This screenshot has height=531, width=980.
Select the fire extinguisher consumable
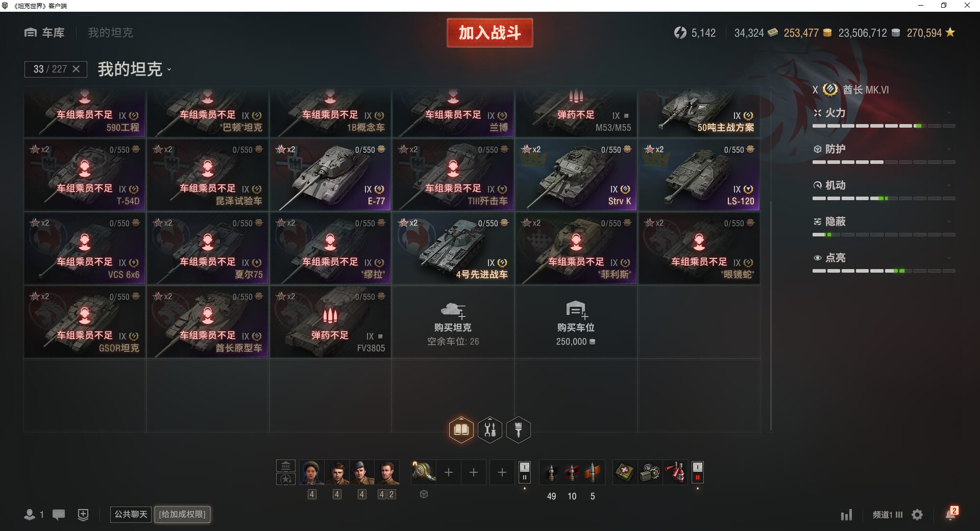(x=675, y=472)
